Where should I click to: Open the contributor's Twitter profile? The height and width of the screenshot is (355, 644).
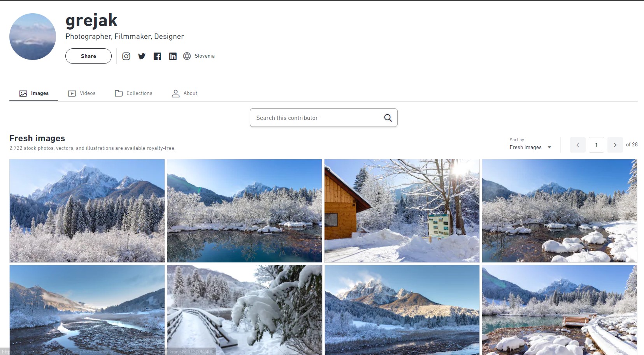[142, 56]
